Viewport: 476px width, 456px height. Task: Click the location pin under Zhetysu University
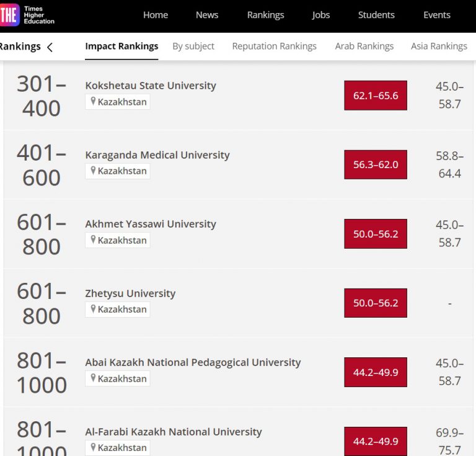93,309
